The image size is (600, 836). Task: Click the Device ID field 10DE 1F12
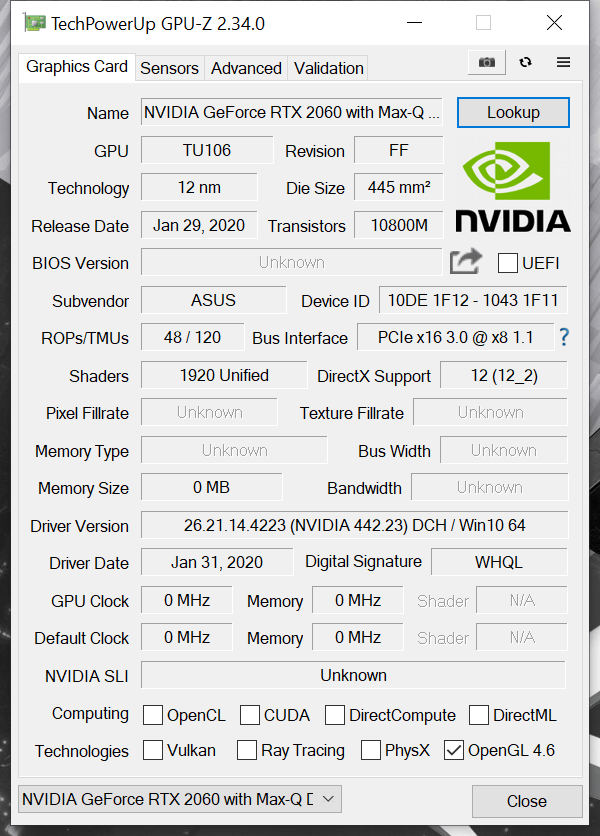(x=473, y=300)
